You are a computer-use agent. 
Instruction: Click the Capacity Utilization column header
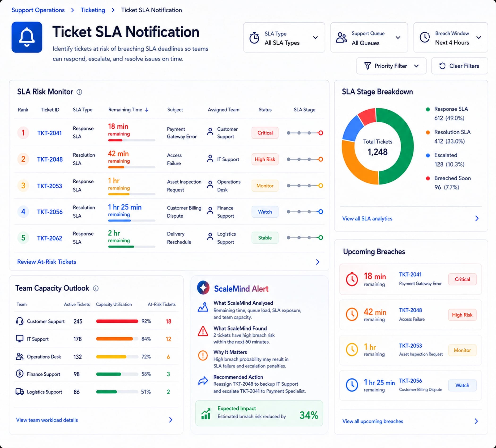coord(114,304)
